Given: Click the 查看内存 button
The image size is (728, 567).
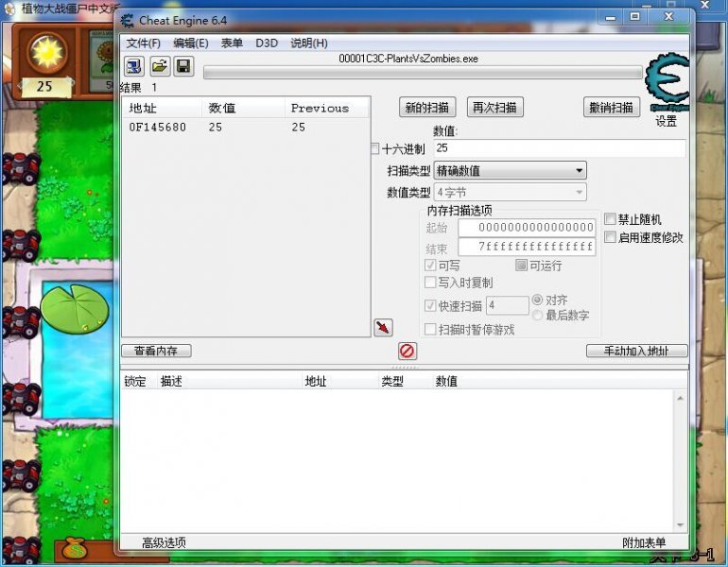Looking at the screenshot, I should (156, 351).
